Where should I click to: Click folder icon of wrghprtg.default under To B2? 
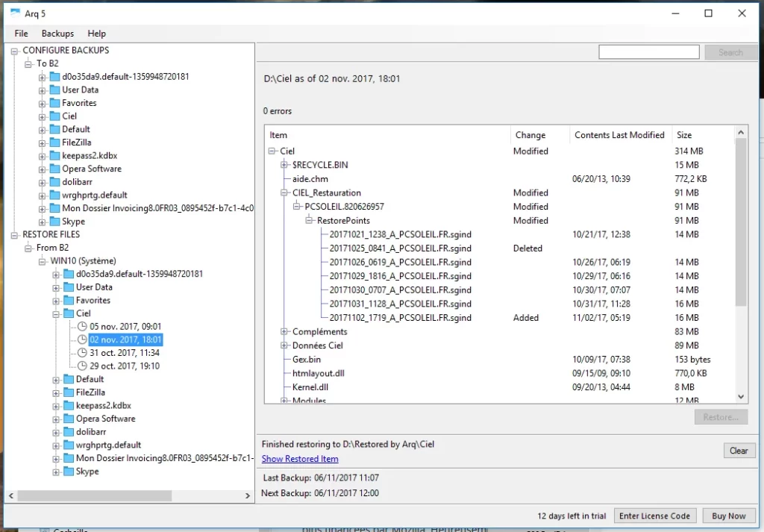point(54,195)
